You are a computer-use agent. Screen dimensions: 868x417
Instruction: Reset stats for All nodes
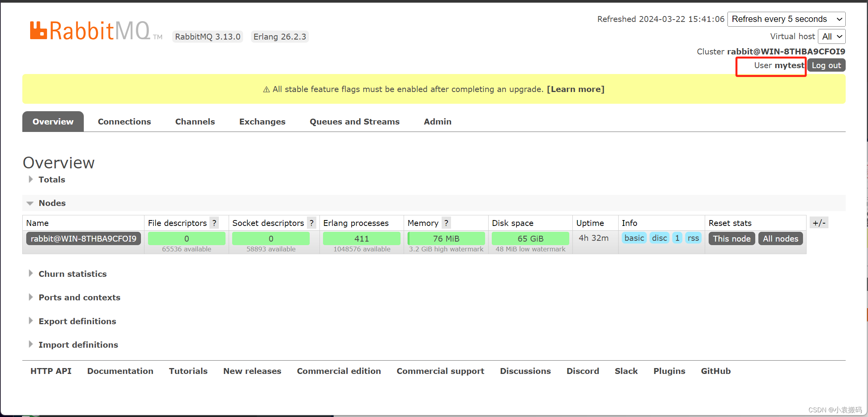coord(780,238)
